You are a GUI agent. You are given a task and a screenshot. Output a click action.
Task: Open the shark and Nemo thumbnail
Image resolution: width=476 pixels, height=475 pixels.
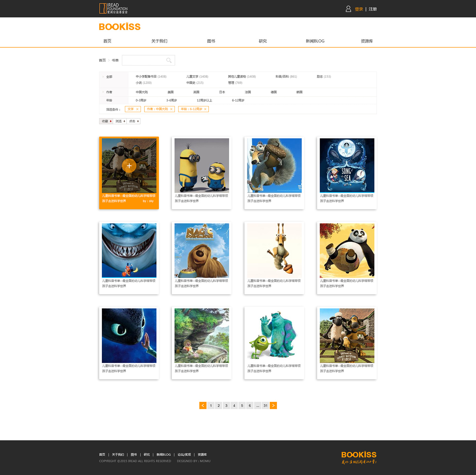click(x=129, y=251)
